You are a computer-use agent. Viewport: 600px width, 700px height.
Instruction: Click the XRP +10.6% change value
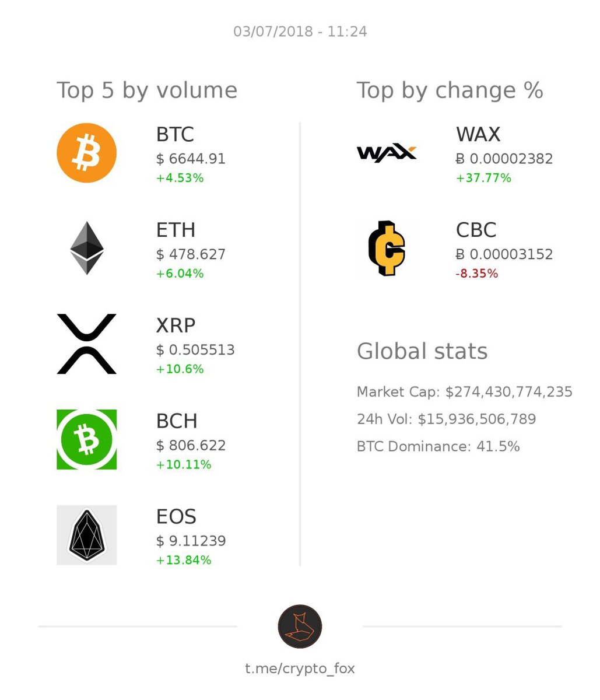pyautogui.click(x=180, y=369)
